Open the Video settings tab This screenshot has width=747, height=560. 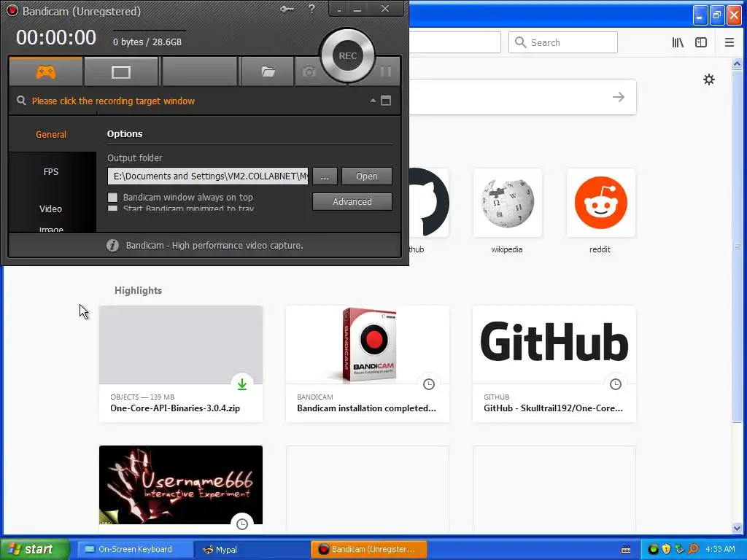tap(51, 209)
